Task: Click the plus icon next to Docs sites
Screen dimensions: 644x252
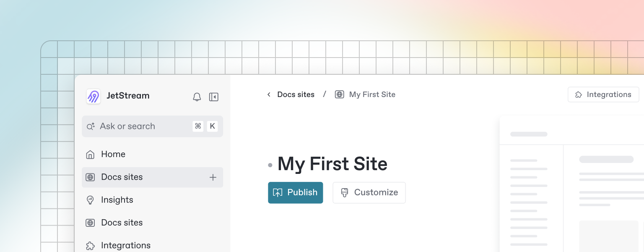Action: pyautogui.click(x=213, y=177)
